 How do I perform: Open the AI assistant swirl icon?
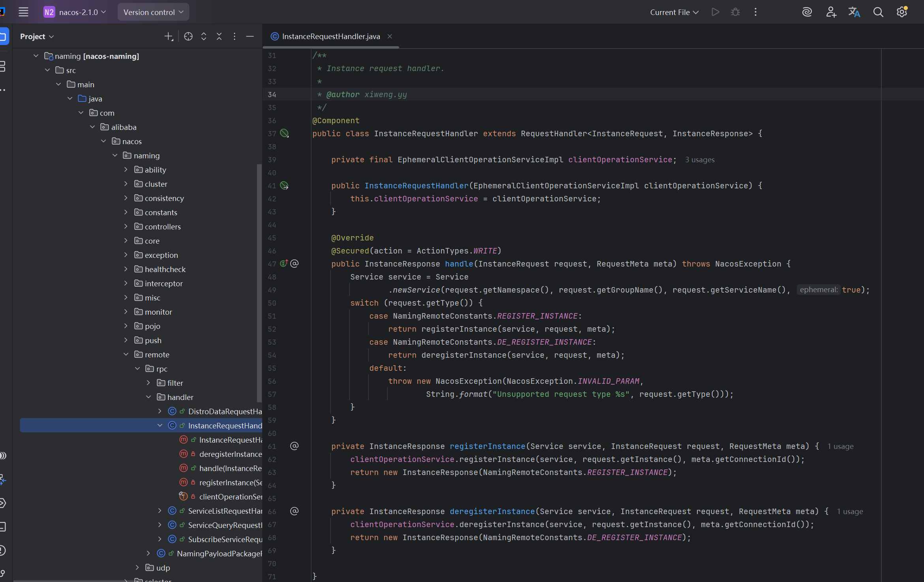[807, 12]
